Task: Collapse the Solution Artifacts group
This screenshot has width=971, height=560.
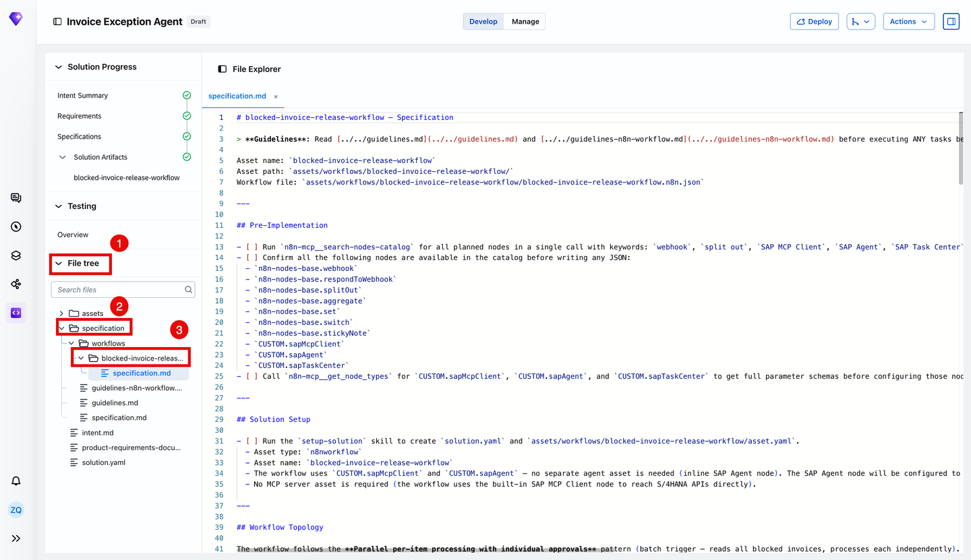Action: [x=63, y=157]
